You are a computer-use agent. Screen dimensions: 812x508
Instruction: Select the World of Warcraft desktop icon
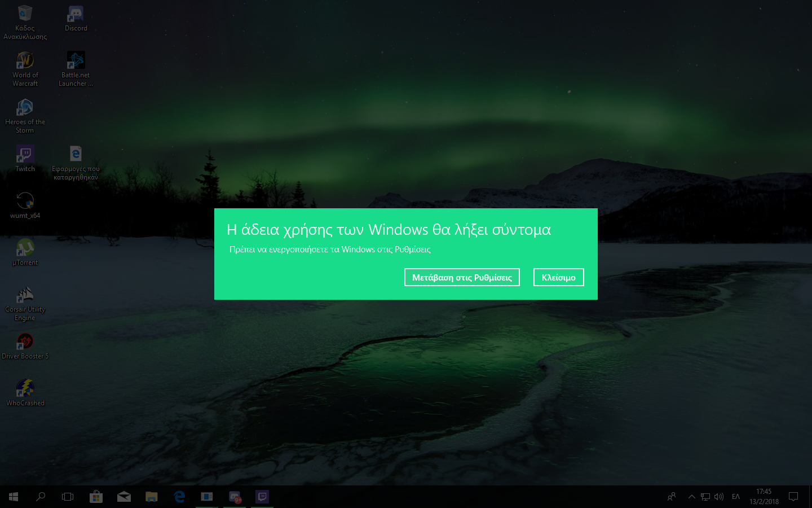tap(25, 69)
